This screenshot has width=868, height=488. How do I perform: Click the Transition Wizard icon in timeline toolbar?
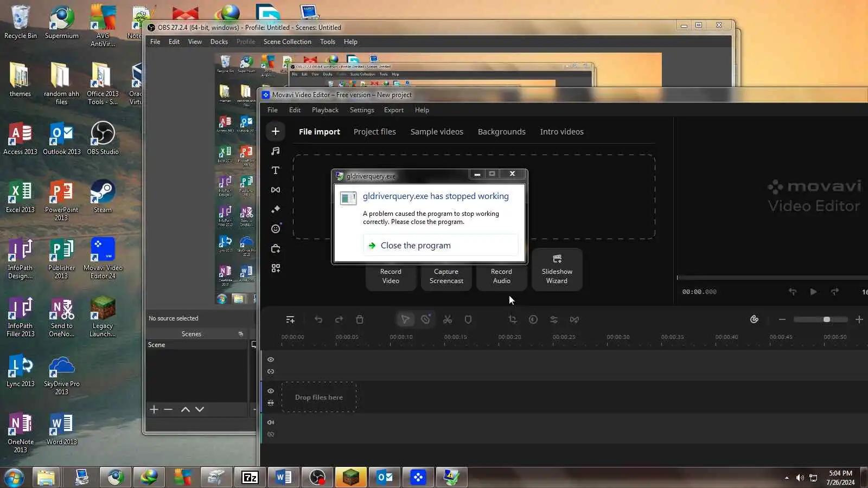coord(575,320)
